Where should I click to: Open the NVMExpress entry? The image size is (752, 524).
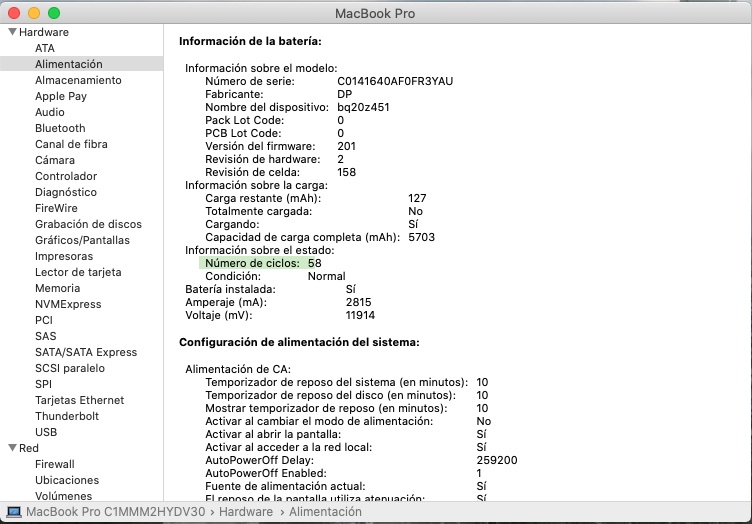pyautogui.click(x=68, y=304)
